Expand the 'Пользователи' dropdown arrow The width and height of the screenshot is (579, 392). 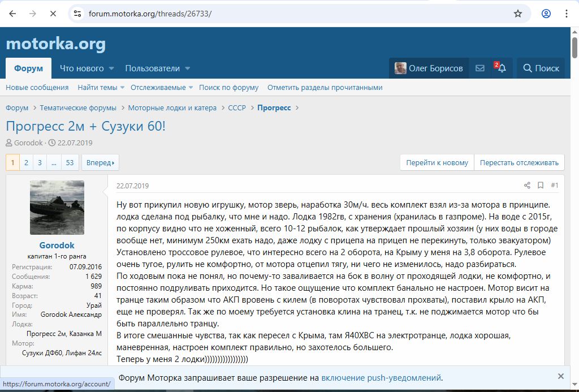pyautogui.click(x=187, y=68)
